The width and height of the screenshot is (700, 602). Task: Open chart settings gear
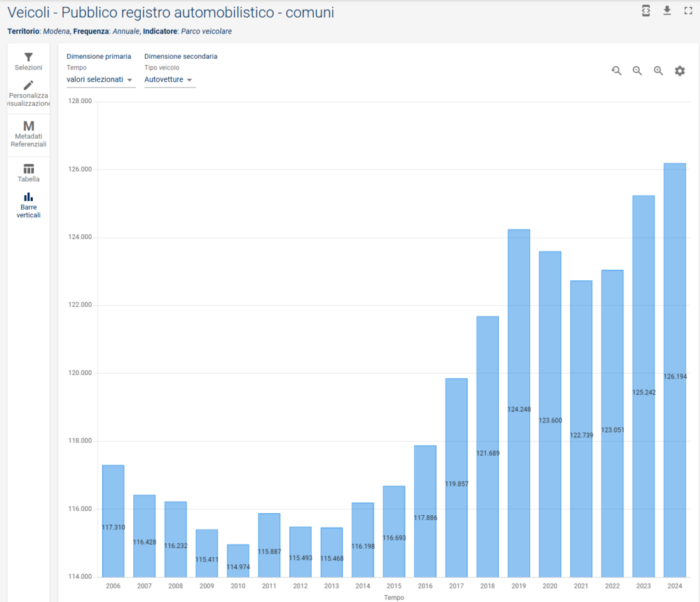[x=679, y=71]
